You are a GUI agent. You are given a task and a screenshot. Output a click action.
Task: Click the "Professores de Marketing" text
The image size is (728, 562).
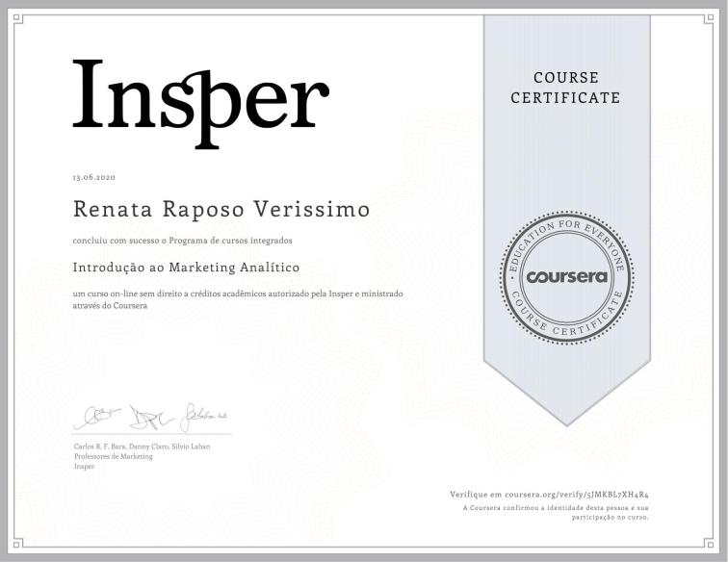coord(108,456)
